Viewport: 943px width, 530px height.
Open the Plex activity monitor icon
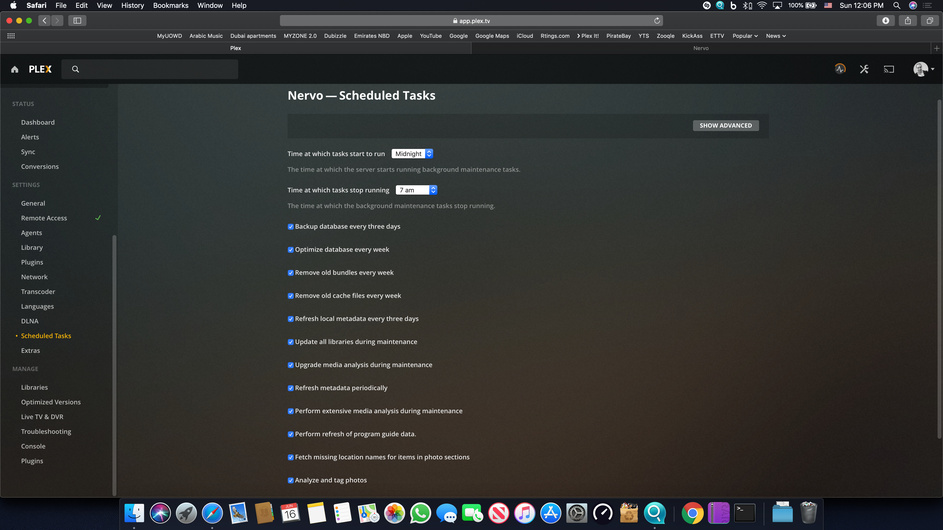point(840,69)
